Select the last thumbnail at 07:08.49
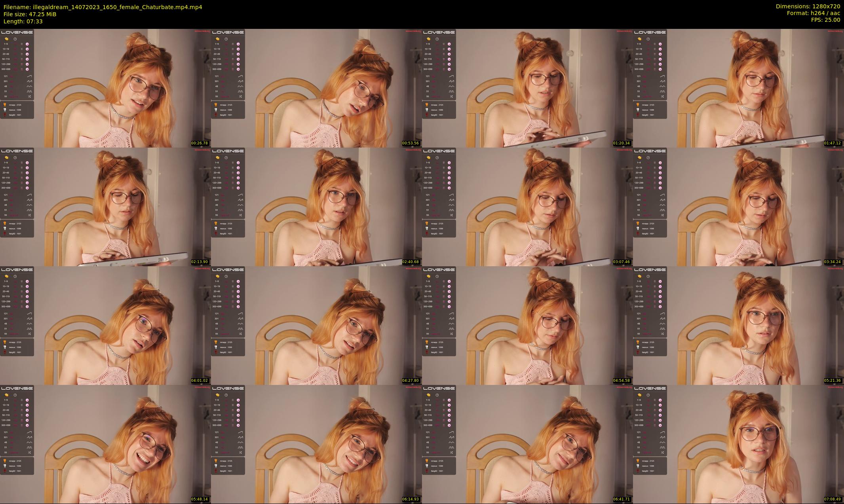Image resolution: width=844 pixels, height=504 pixels. [738, 444]
